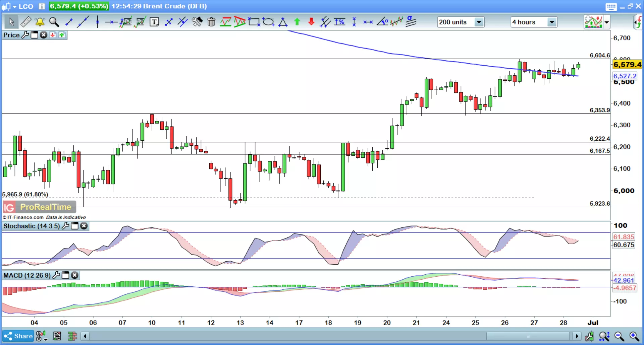The width and height of the screenshot is (644, 345).
Task: Select the angle measurement tool
Action: (x=382, y=22)
